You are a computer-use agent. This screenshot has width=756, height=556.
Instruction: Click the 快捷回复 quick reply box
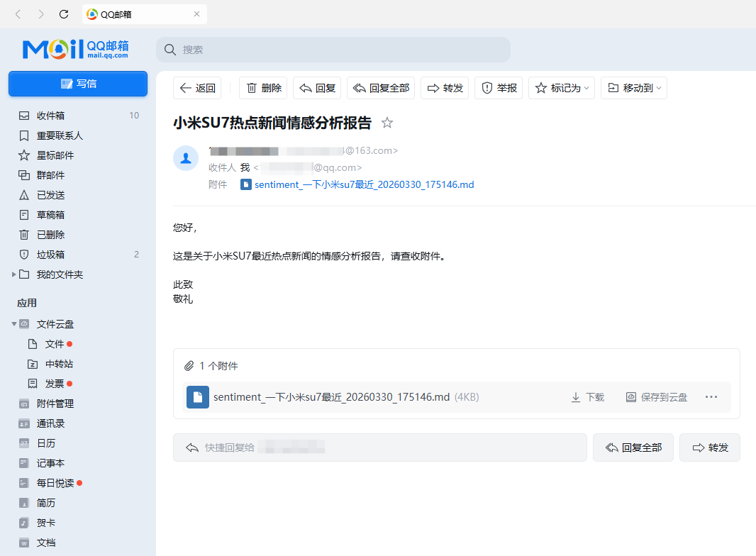click(x=380, y=447)
